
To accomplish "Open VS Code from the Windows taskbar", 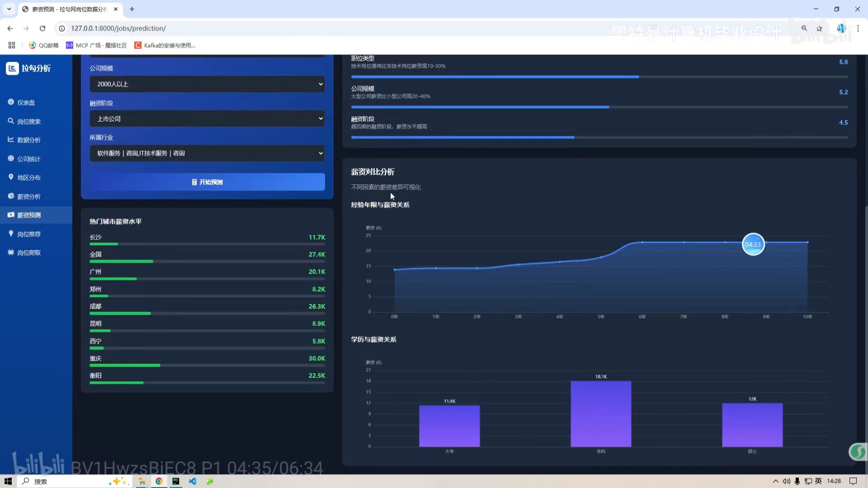I will tap(193, 481).
